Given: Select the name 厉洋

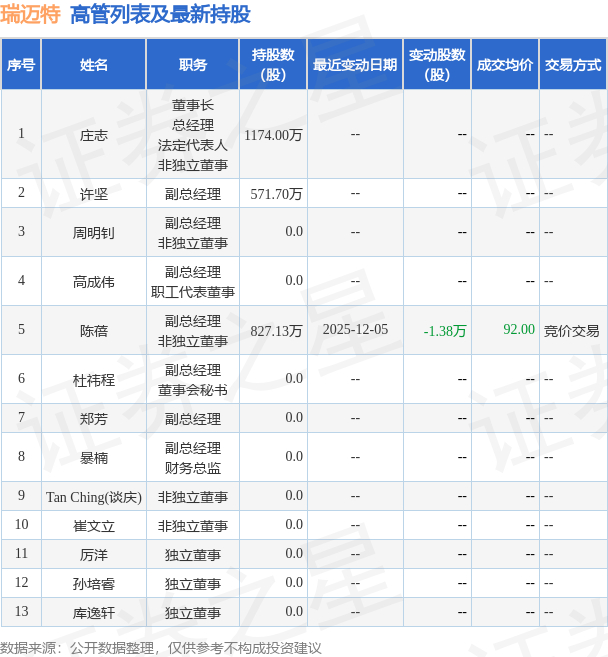Looking at the screenshot, I should point(94,555).
